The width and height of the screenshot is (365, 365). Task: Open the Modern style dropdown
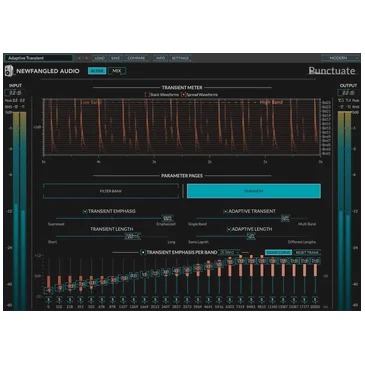[x=340, y=58]
